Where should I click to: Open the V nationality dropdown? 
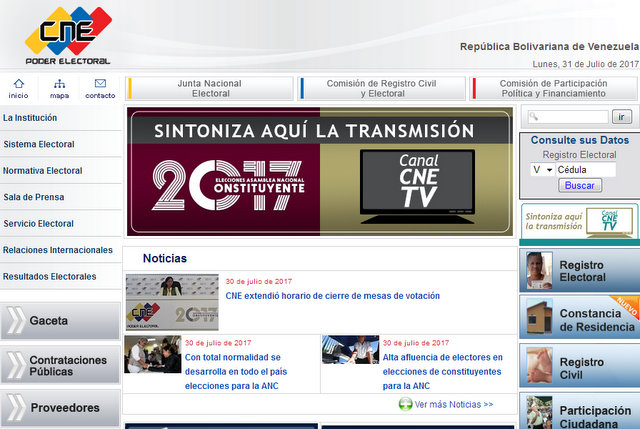[x=542, y=170]
